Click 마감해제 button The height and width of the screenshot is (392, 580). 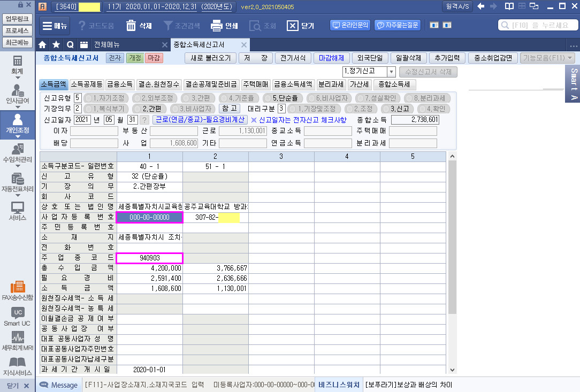(x=331, y=58)
